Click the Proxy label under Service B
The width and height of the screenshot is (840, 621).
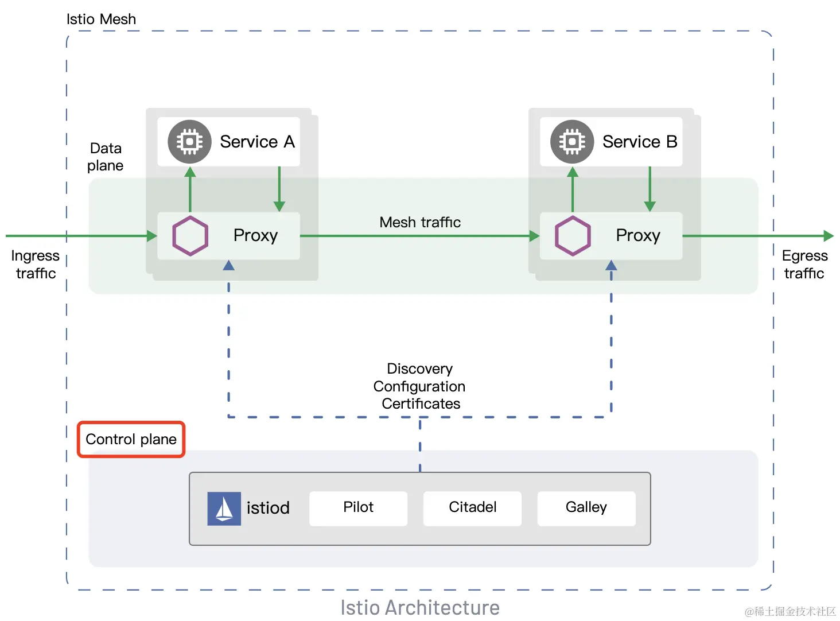coord(638,236)
